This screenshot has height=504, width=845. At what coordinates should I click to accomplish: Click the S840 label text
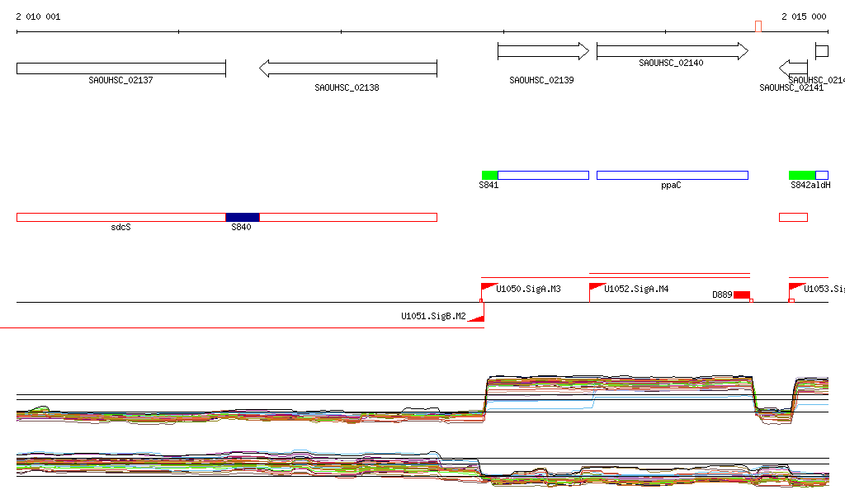click(x=242, y=227)
